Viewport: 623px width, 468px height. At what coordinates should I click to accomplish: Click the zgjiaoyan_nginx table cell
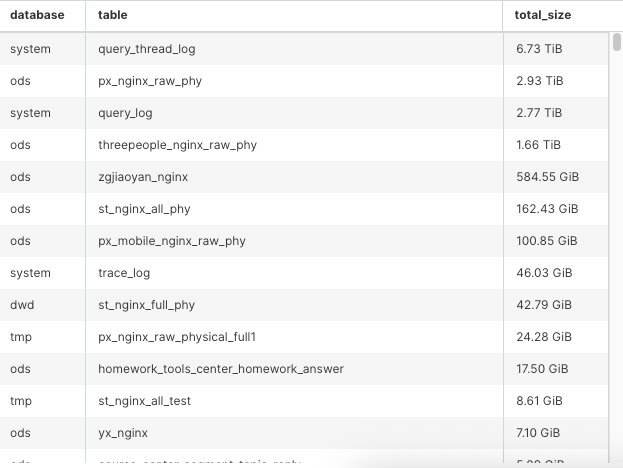143,177
